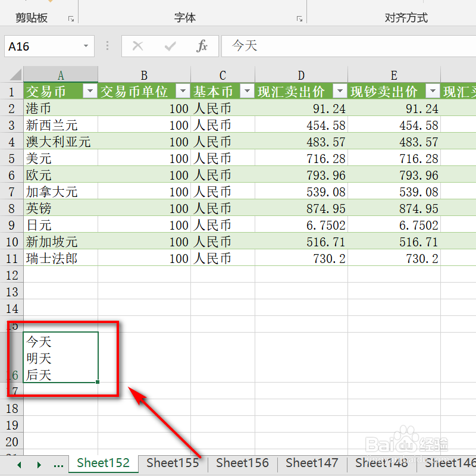The width and height of the screenshot is (476, 476).
Task: Switch to Sheet155 tab
Action: (x=173, y=464)
